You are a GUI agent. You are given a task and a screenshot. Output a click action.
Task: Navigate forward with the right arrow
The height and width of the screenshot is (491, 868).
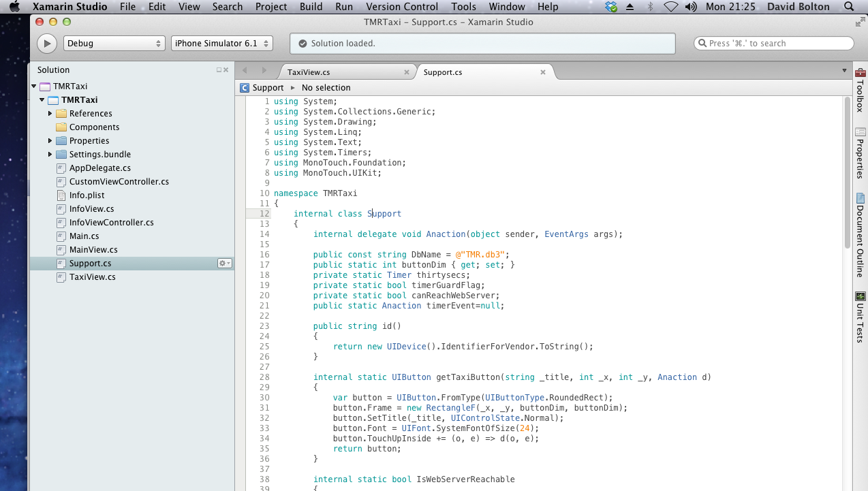coord(265,71)
